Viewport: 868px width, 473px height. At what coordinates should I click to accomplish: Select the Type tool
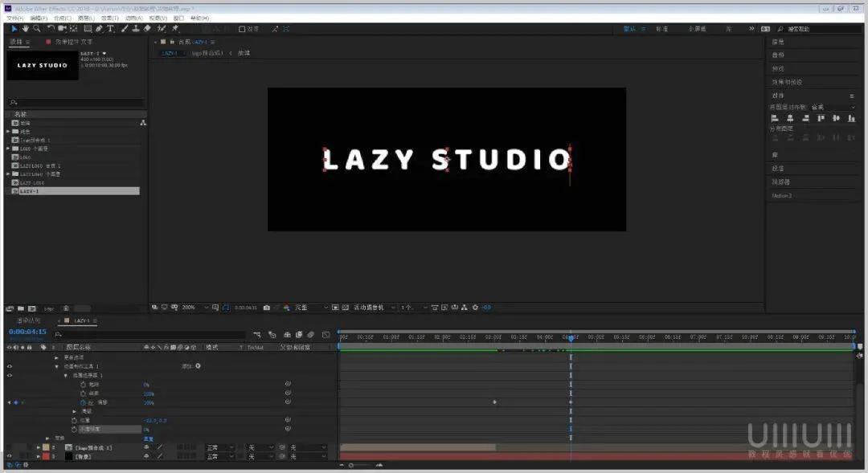(x=110, y=29)
